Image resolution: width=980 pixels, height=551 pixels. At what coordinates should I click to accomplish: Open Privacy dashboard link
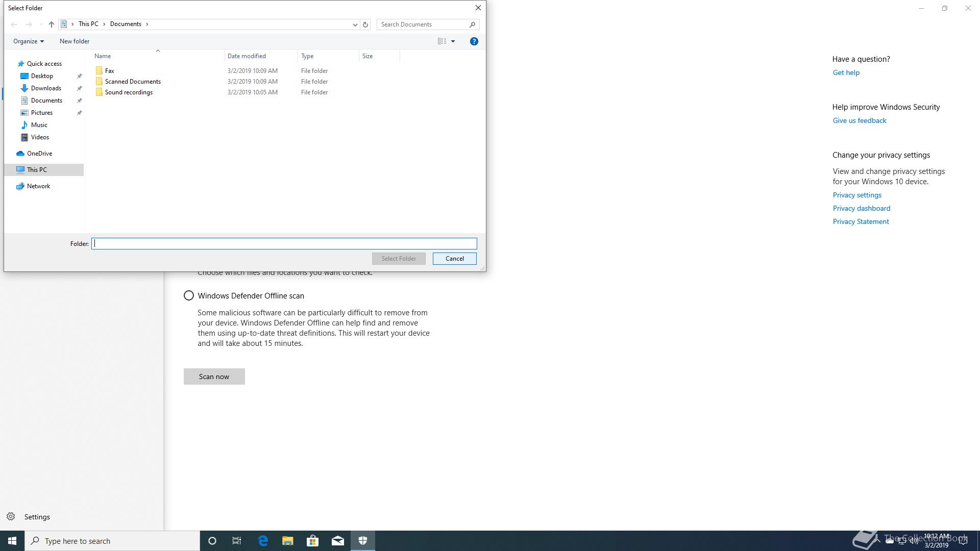tap(862, 208)
